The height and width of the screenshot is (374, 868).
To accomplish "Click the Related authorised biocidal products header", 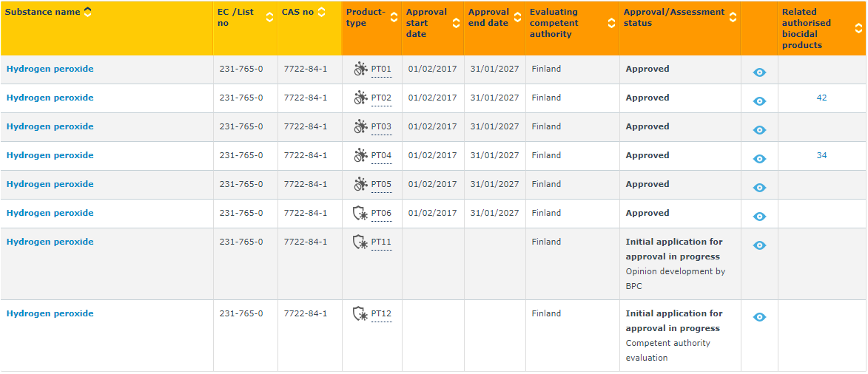I will [806, 28].
